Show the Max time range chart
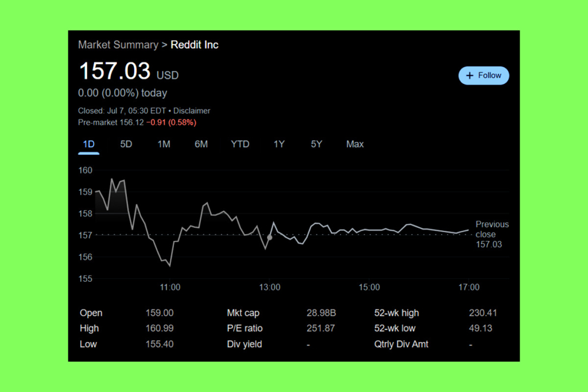 [355, 144]
